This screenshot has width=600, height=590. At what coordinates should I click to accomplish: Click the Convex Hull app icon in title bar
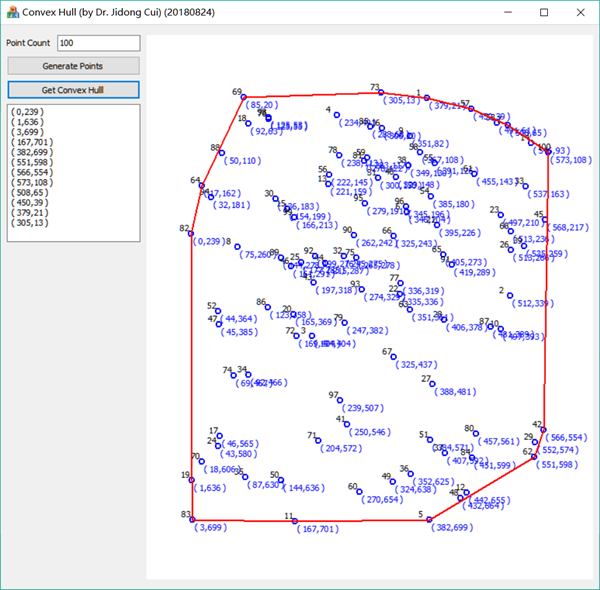[x=13, y=12]
